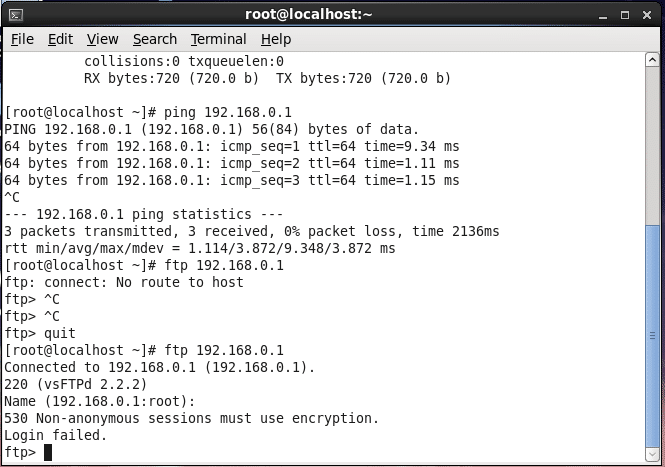Viewport: 665px width, 467px height.
Task: Open the Edit menu
Action: [x=60, y=39]
